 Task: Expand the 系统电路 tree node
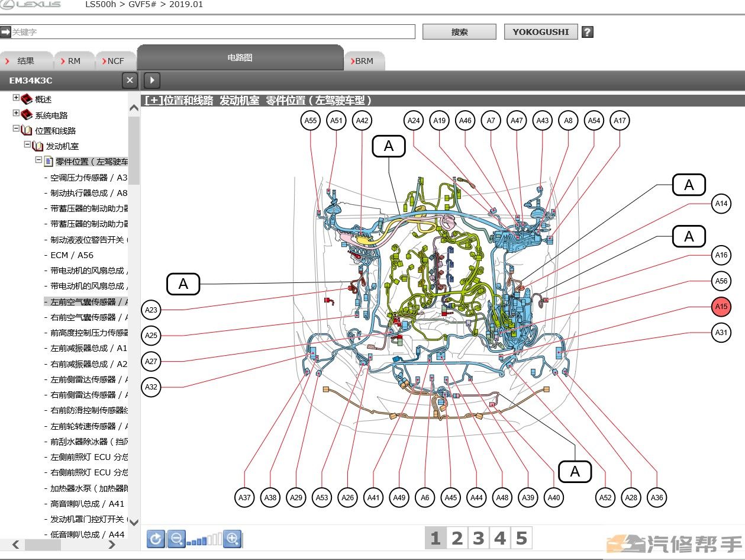pyautogui.click(x=16, y=114)
